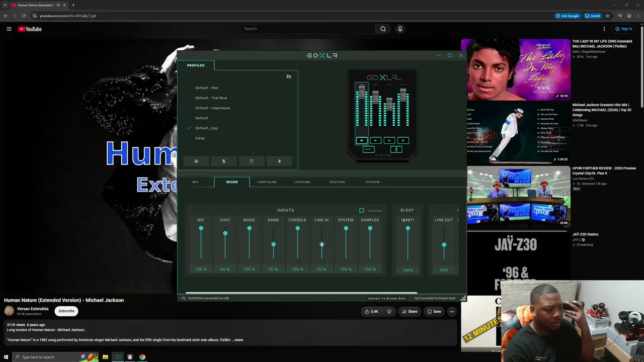Open the profiles folder icon
The height and width of the screenshot is (362, 644).
coord(289,76)
